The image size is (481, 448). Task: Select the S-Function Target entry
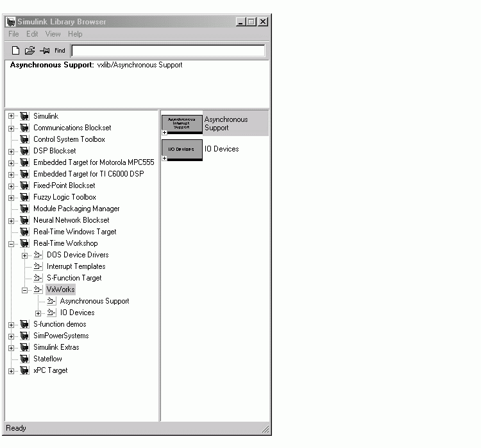pos(74,278)
